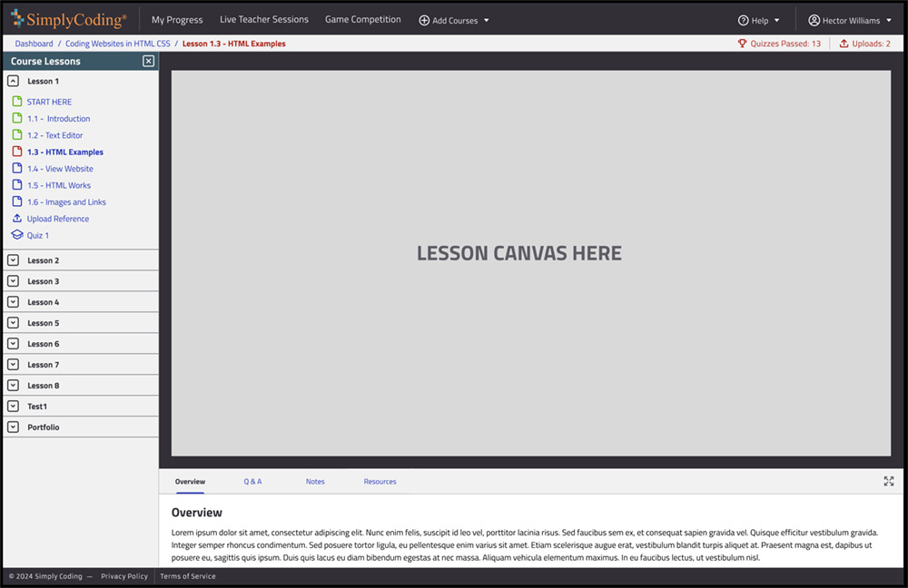Expand the Lesson 2 section
Screen dimensions: 908x588
coord(12,260)
